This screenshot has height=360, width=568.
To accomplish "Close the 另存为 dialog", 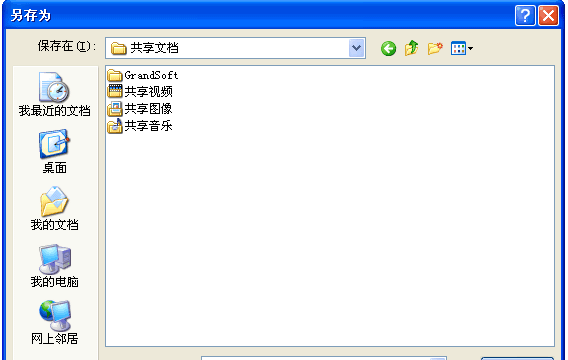I will 548,16.
